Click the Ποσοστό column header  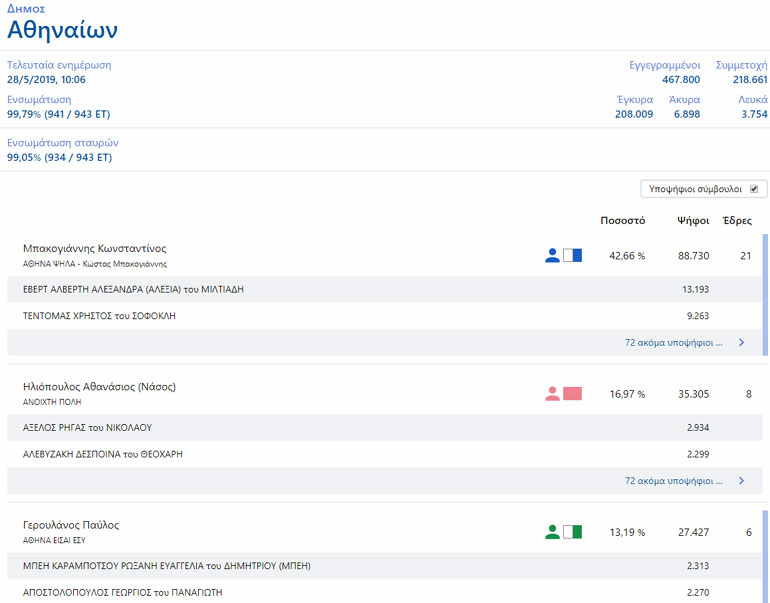622,221
